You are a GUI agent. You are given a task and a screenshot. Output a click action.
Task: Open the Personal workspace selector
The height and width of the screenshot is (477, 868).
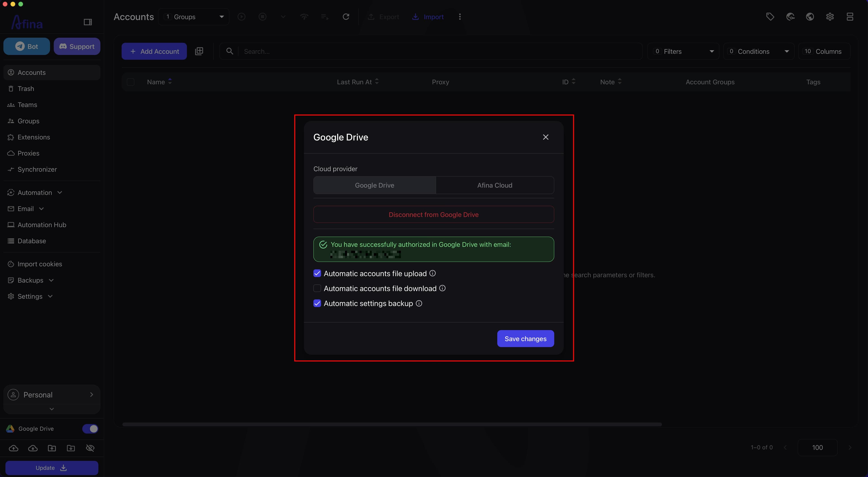click(52, 394)
